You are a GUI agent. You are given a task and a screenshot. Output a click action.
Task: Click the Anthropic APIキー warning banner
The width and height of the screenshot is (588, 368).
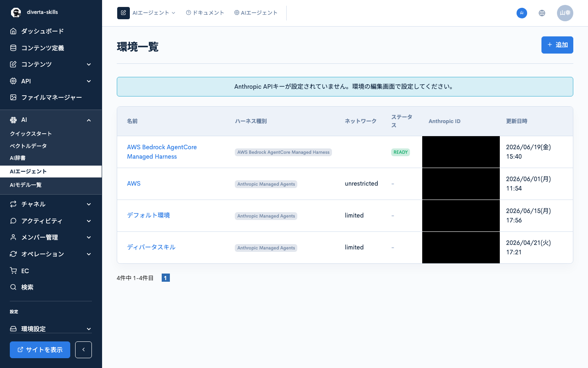click(x=345, y=87)
